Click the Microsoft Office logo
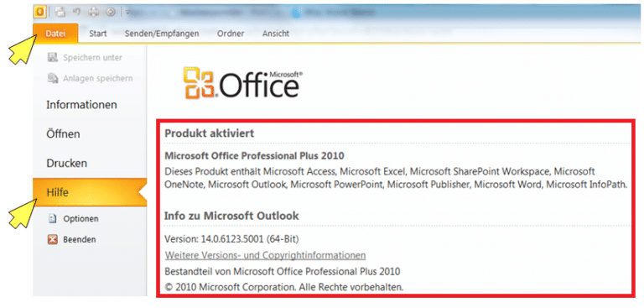The width and height of the screenshot is (644, 308). point(242,84)
